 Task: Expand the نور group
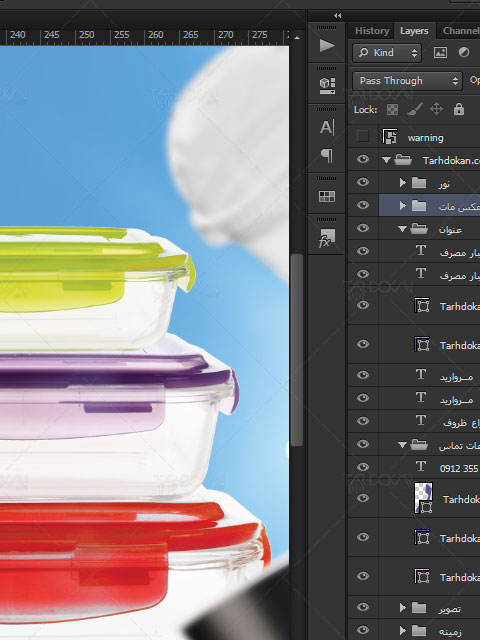click(402, 182)
